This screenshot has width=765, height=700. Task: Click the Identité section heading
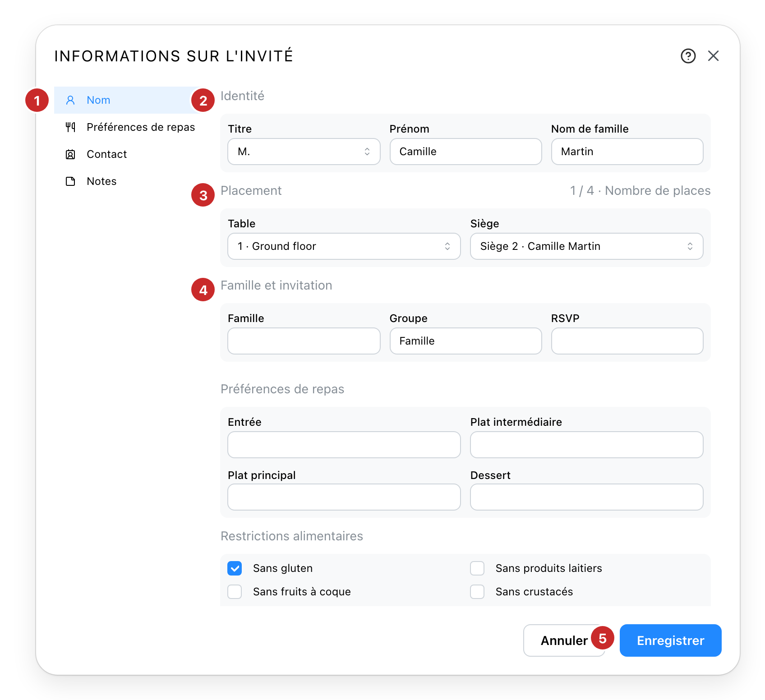pyautogui.click(x=242, y=96)
